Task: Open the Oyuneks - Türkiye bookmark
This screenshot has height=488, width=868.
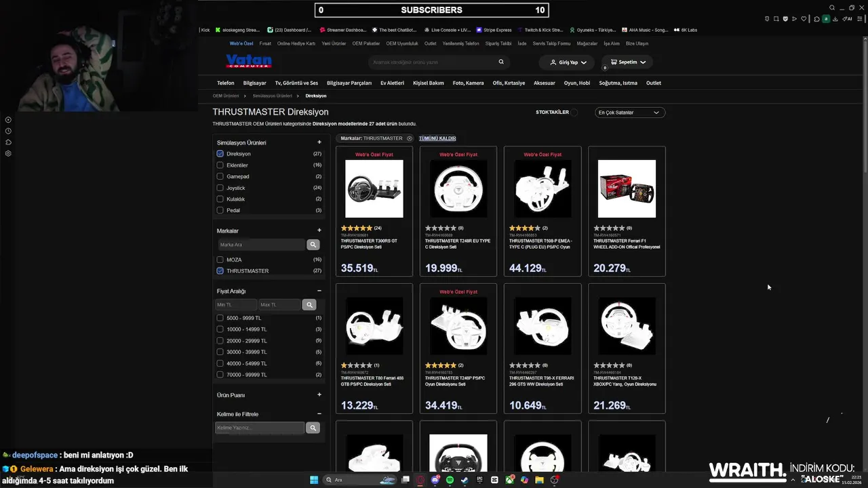Action: (592, 30)
